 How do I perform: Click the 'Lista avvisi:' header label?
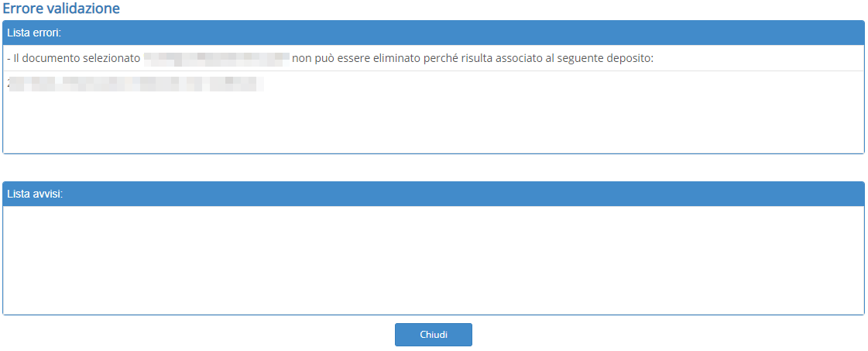click(x=34, y=194)
